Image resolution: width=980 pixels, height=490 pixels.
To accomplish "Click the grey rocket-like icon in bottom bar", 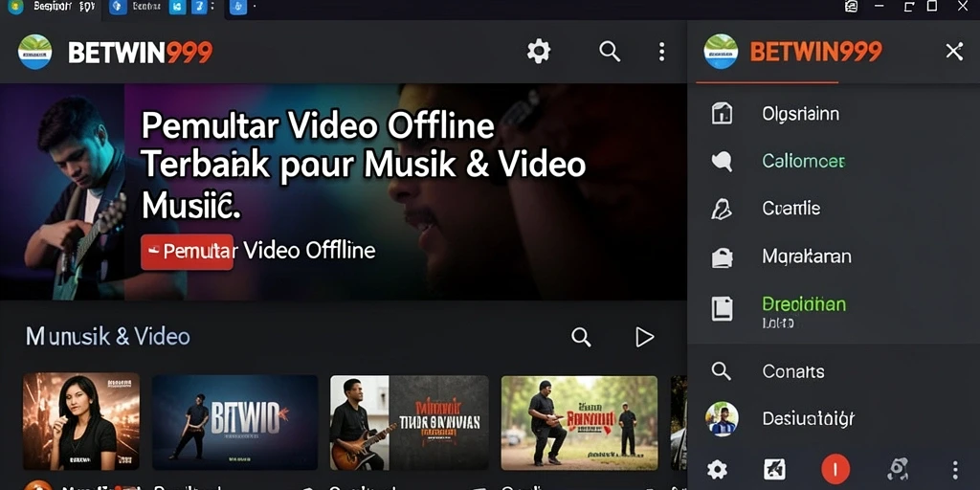I will (898, 469).
